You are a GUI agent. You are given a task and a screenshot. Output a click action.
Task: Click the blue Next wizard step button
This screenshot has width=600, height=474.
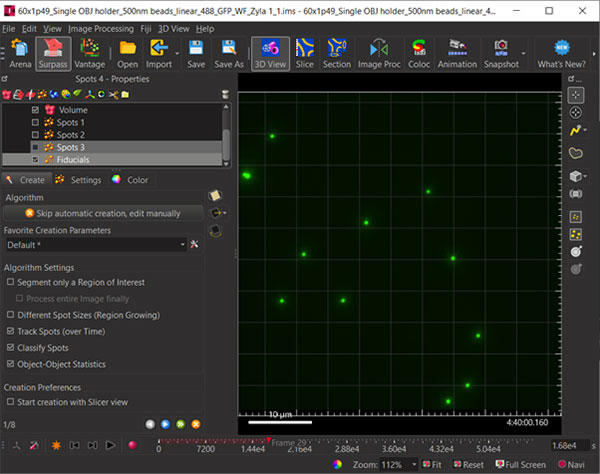[165, 424]
